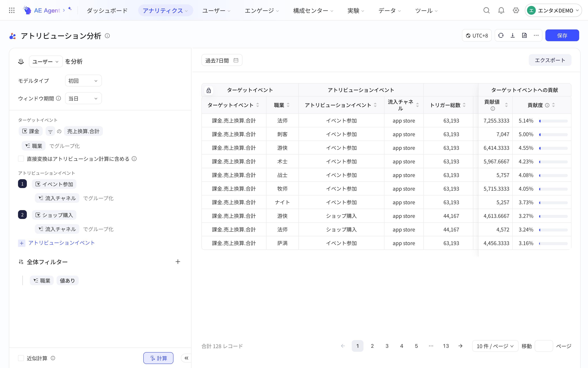Screen dimensions: 588x368
Task: Click the 保存 button
Action: click(562, 36)
